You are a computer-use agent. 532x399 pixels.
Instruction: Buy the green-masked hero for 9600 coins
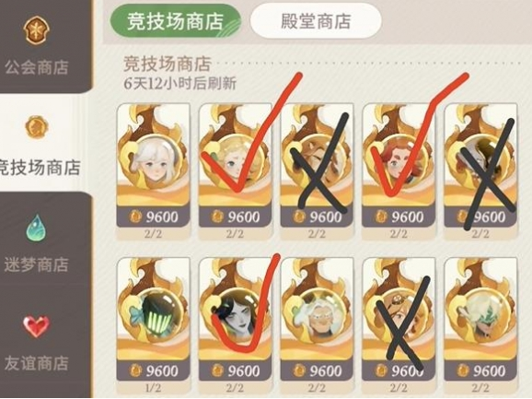tap(153, 370)
